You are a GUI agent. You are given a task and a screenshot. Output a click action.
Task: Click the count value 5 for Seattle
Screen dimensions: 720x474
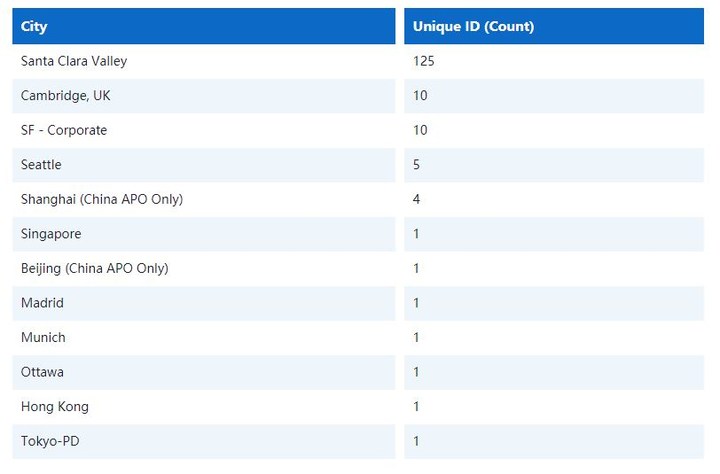click(416, 165)
